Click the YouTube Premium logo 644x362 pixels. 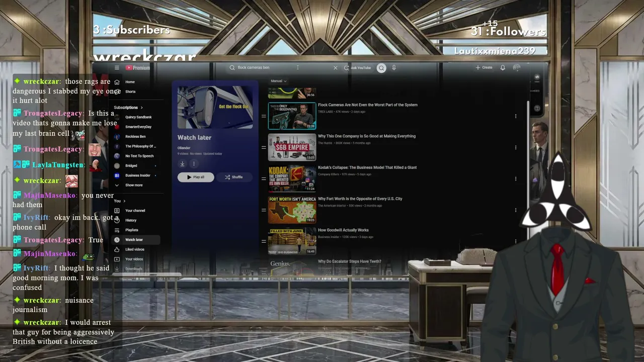click(x=138, y=68)
